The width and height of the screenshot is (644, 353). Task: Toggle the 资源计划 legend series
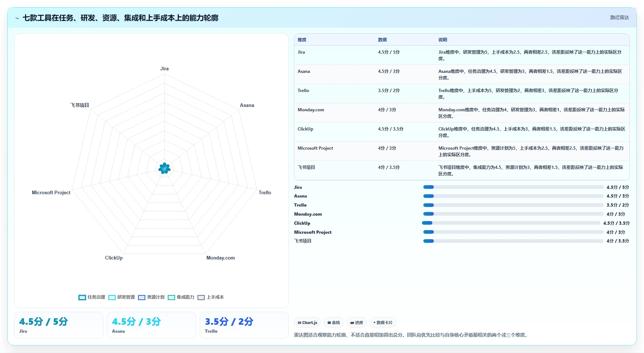tap(151, 297)
